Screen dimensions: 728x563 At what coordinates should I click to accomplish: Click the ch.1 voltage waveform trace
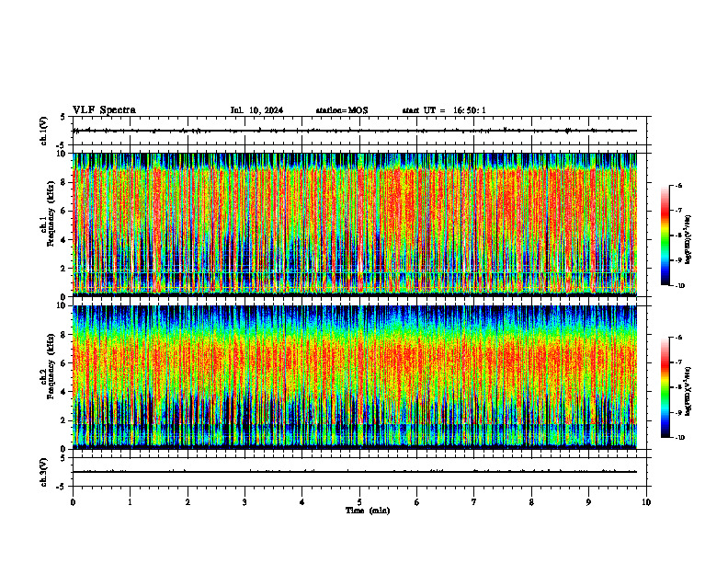pyautogui.click(x=355, y=131)
